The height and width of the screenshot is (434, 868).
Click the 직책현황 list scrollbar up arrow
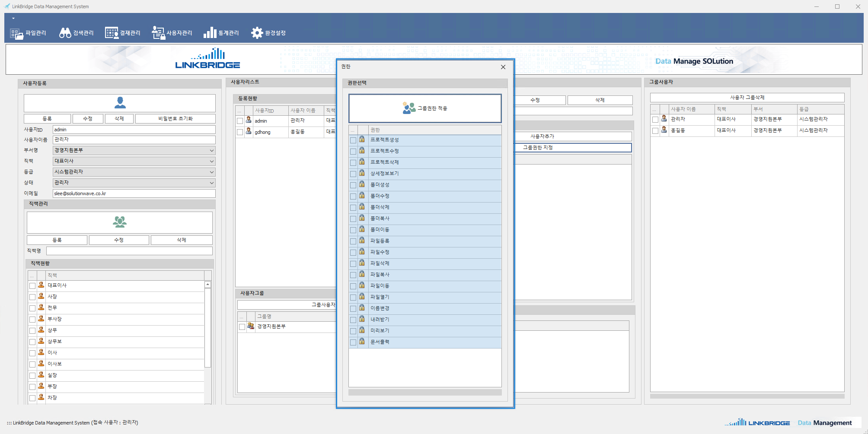(207, 285)
